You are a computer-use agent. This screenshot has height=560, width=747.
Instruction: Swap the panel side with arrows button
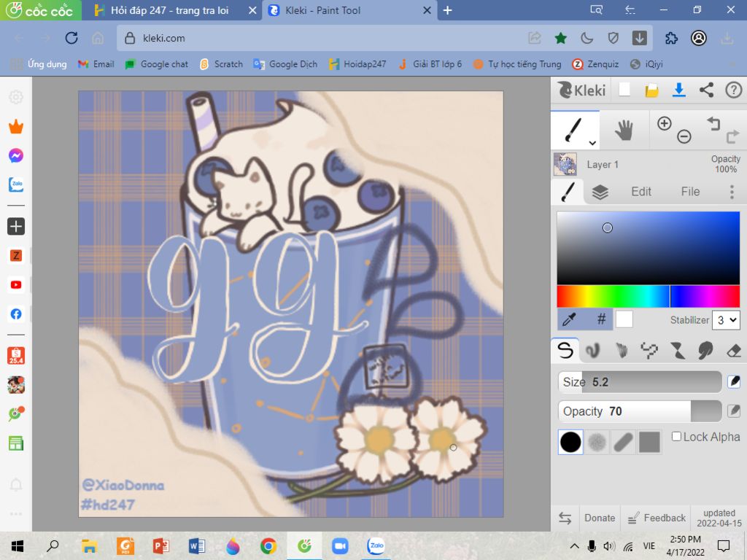coord(565,518)
